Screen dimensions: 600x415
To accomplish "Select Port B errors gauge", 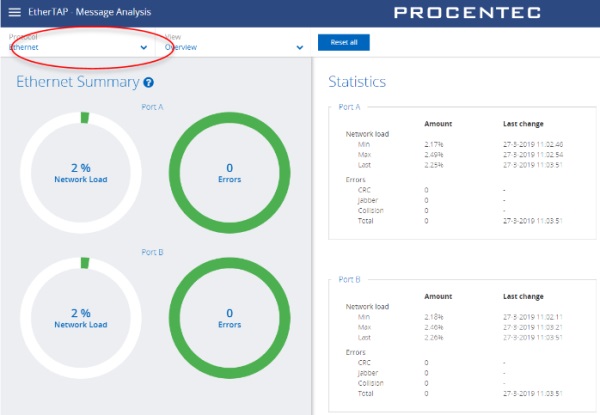I will (x=230, y=318).
